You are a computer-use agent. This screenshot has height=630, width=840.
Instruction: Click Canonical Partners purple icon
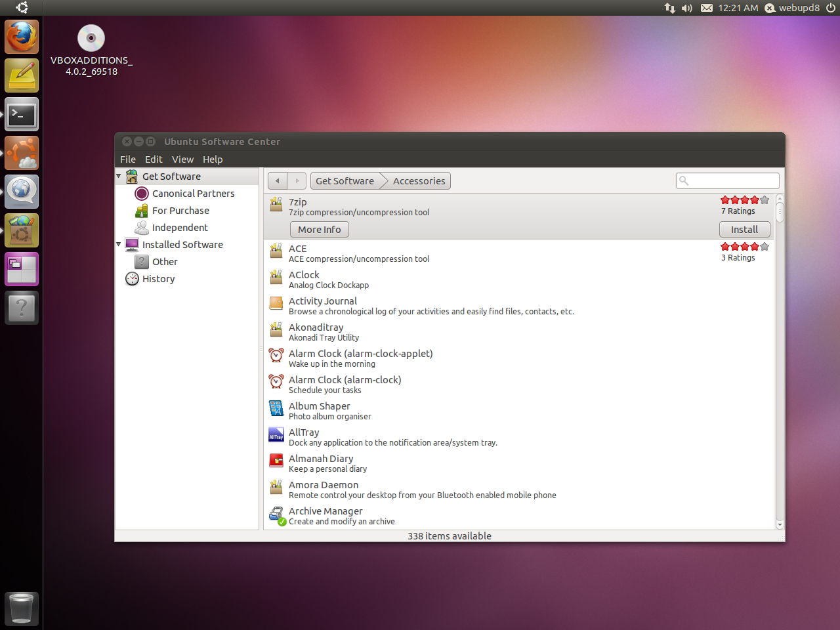[x=141, y=194]
